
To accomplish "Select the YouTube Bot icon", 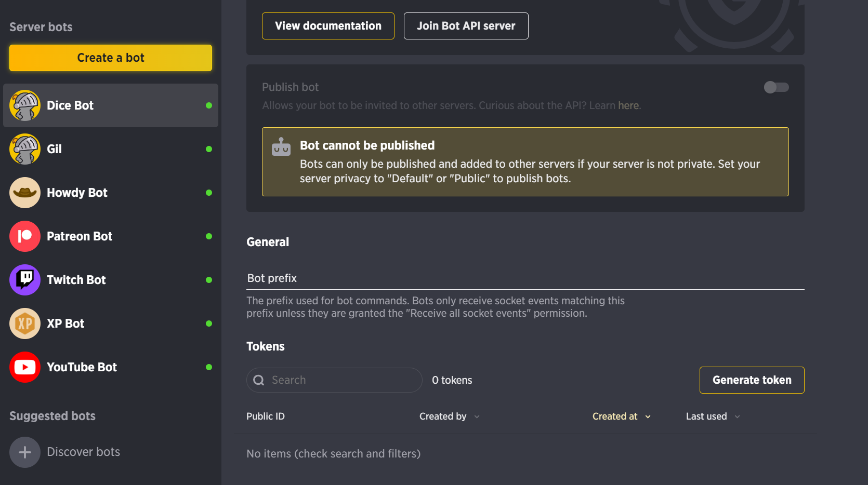I will [24, 367].
